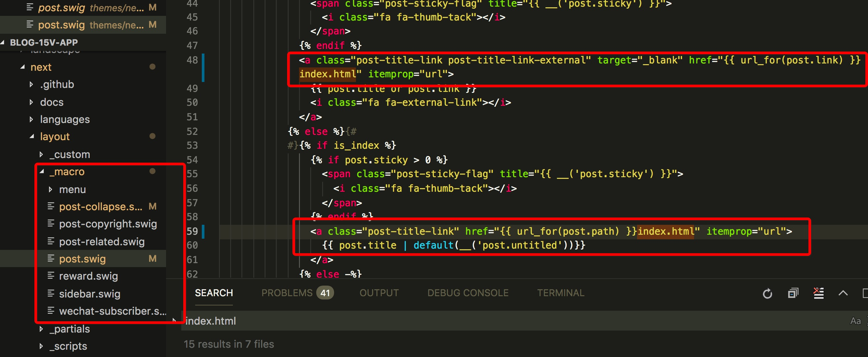
Task: Toggle Match Case in the search box
Action: click(x=855, y=321)
